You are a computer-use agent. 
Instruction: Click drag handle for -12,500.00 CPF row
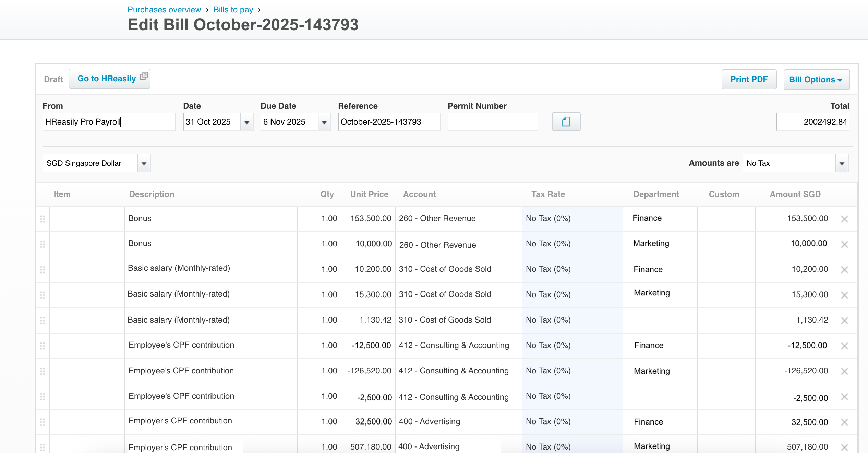click(43, 346)
